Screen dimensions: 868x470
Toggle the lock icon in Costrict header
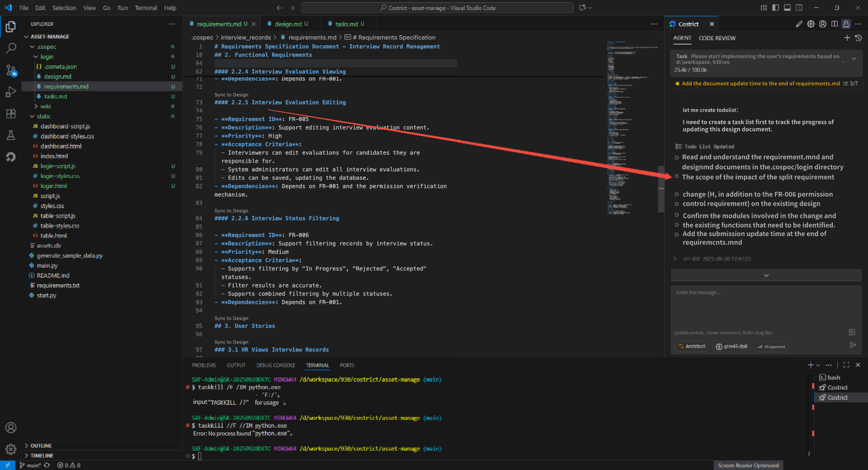tap(846, 24)
